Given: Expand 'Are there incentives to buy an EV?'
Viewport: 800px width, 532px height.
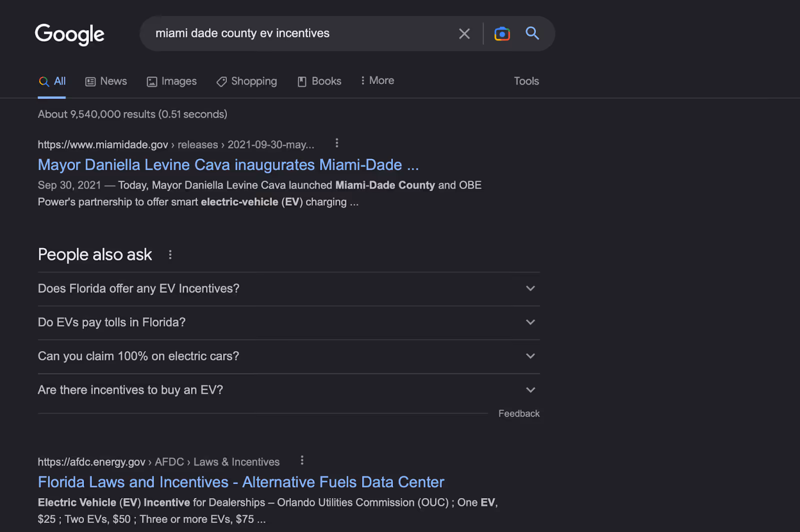Looking at the screenshot, I should (x=289, y=390).
